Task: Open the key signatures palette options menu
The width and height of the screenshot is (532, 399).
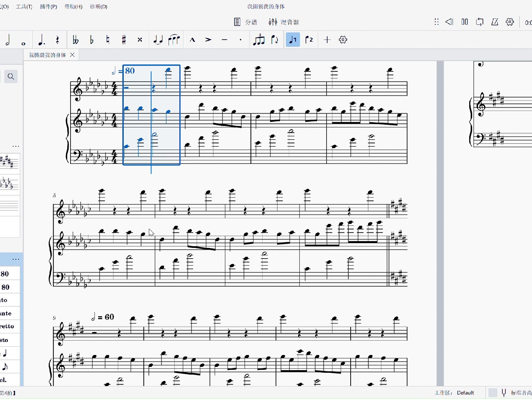Action: (x=16, y=146)
